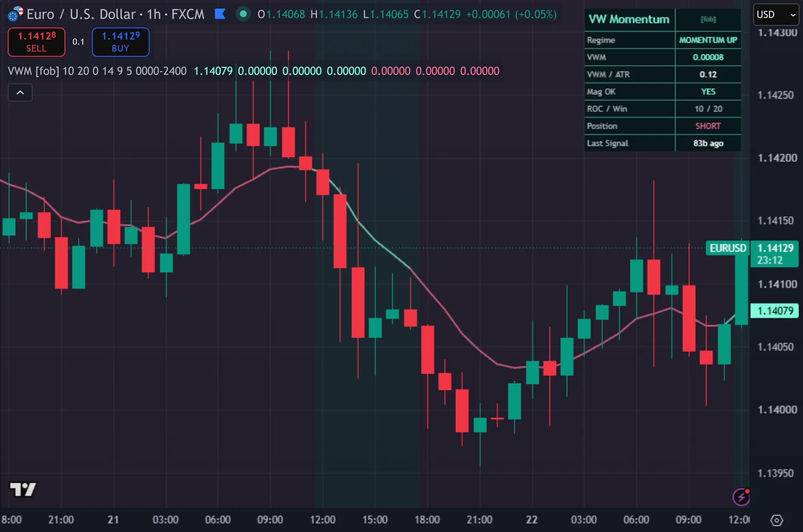
Task: Click the 1.13950 price axis label
Action: click(x=775, y=473)
